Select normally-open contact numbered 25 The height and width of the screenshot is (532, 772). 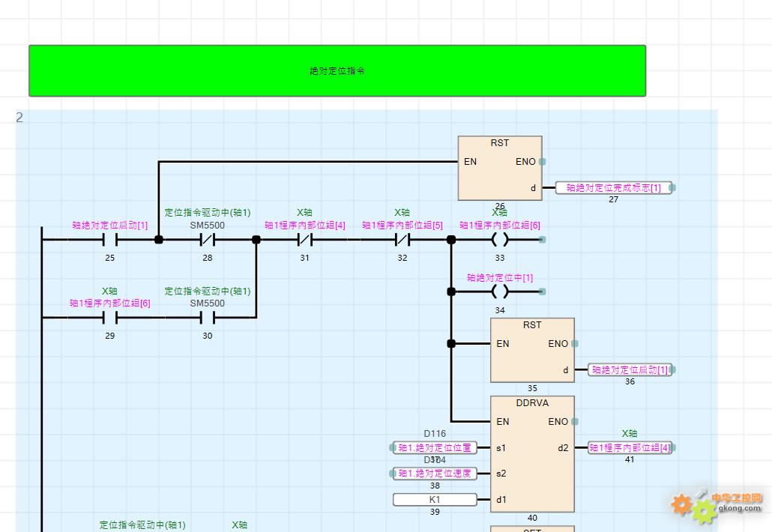(109, 240)
